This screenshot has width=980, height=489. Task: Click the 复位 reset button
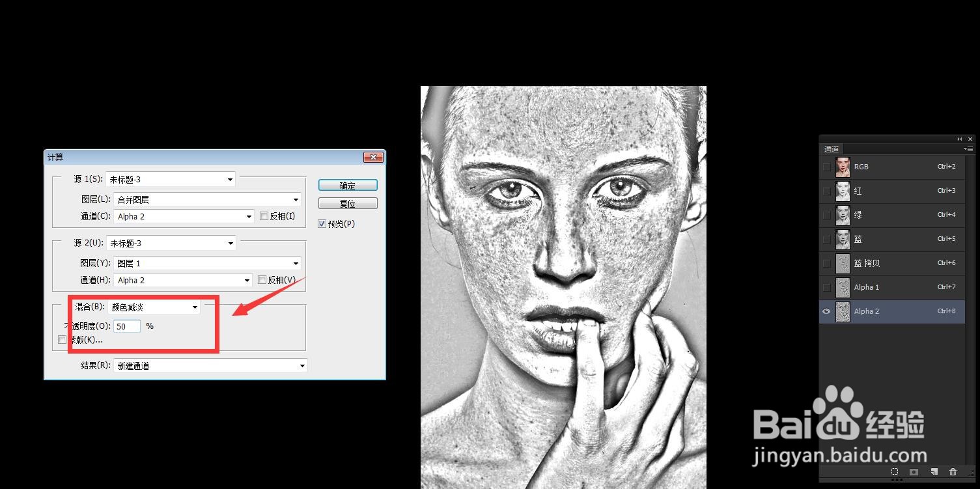point(348,204)
